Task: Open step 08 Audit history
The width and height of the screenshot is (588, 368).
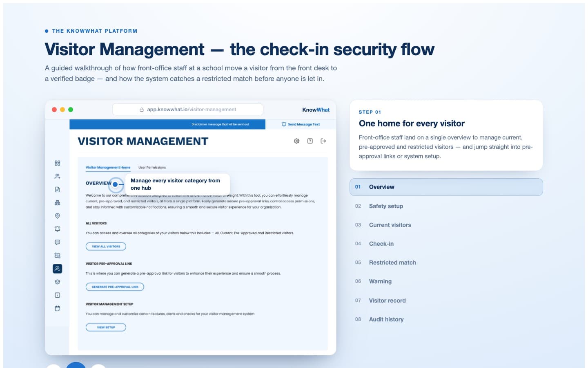Action: pos(446,319)
